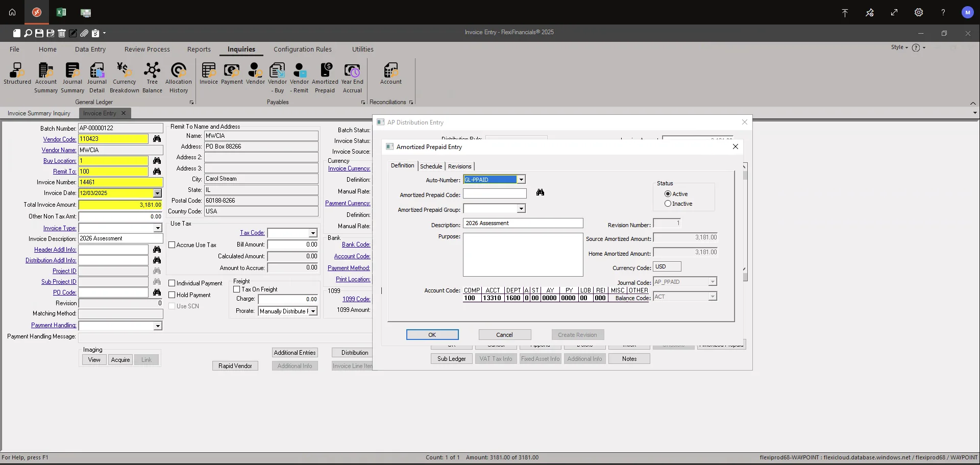Open the Auto-Number dropdown showing GL-PPAID
The height and width of the screenshot is (465, 980).
coord(521,179)
